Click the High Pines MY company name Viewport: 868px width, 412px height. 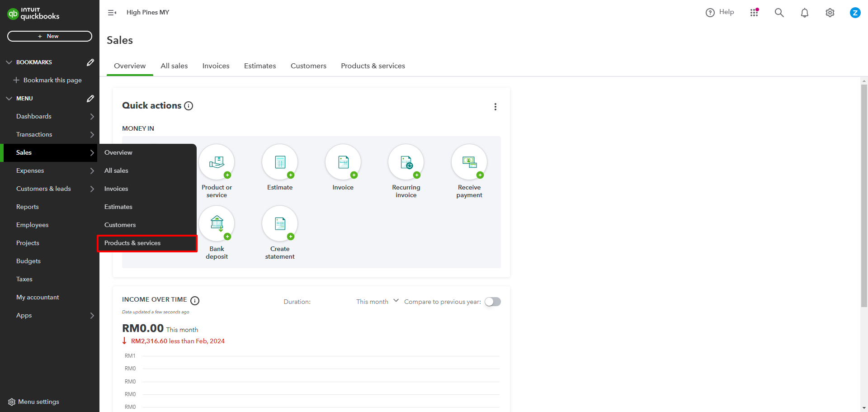(148, 12)
